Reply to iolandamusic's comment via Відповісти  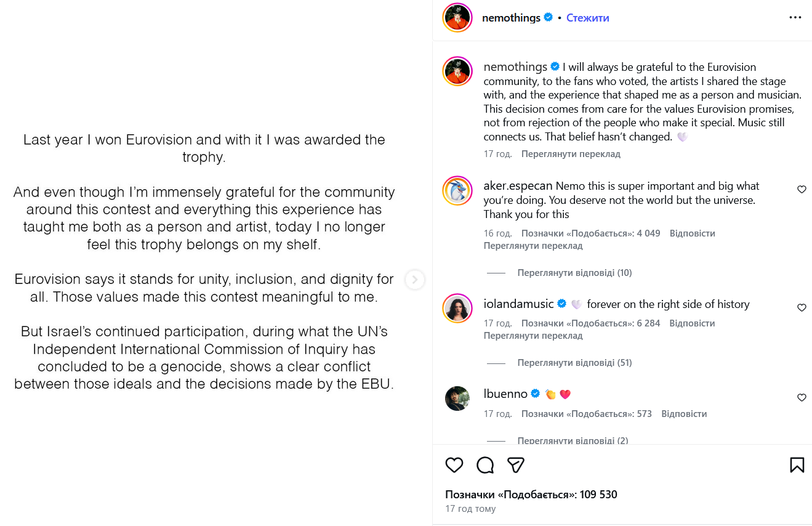click(692, 323)
